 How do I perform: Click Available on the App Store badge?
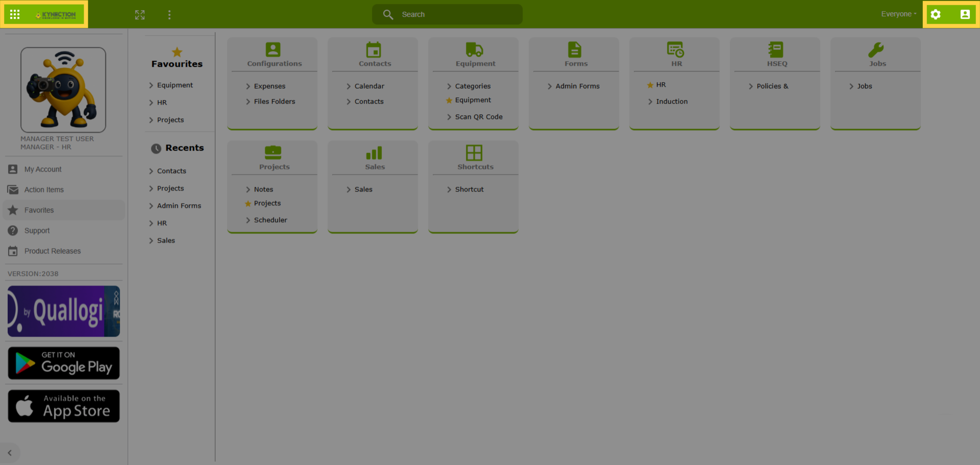tap(64, 406)
